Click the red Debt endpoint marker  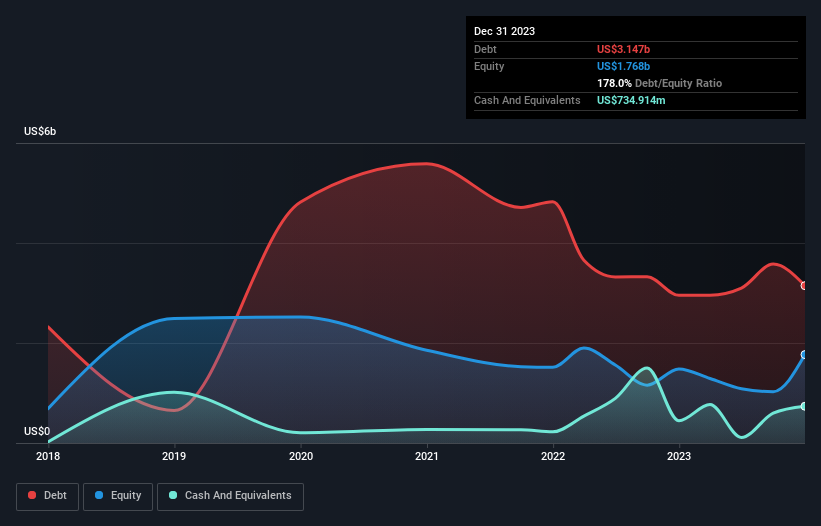[x=804, y=286]
